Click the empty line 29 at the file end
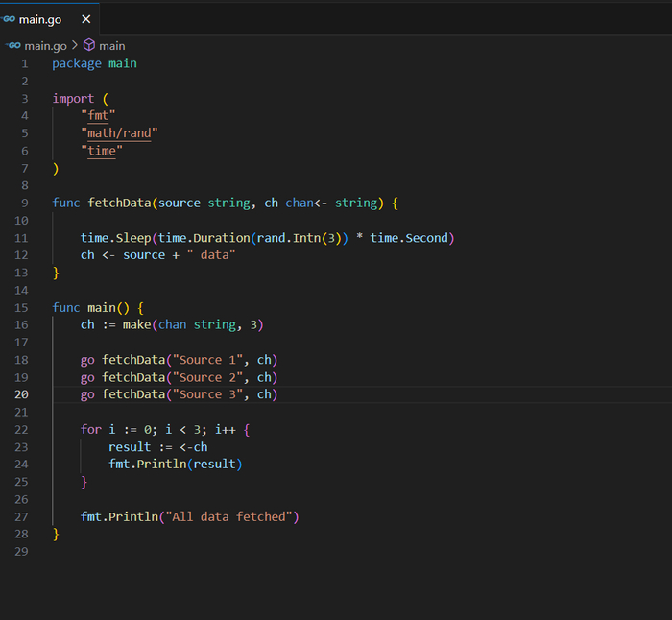Image resolution: width=672 pixels, height=620 pixels. click(192, 551)
